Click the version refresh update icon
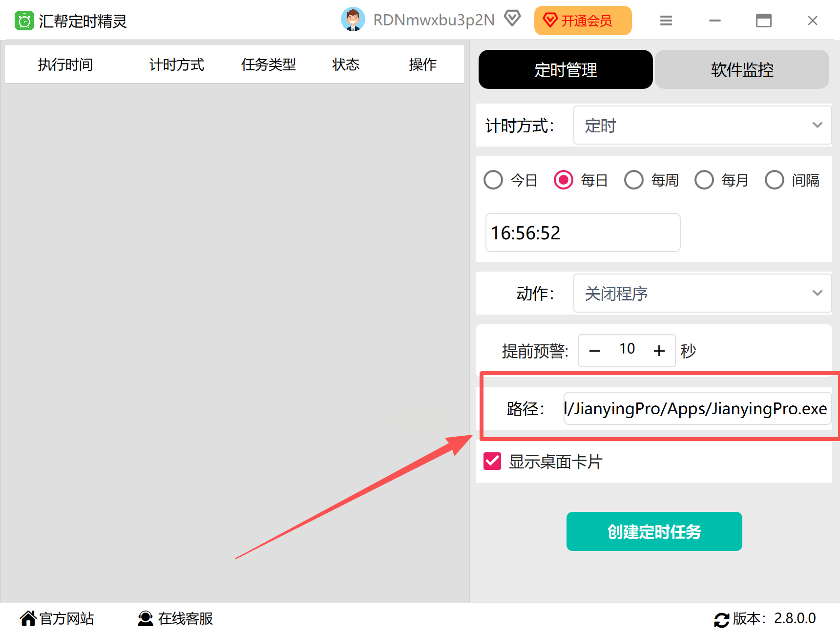The image size is (840, 635). click(721, 619)
